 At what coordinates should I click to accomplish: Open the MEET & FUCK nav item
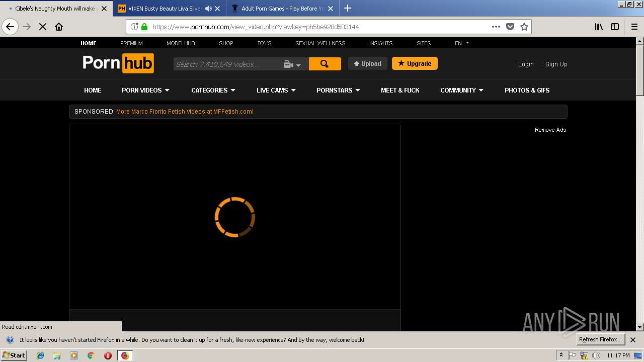tap(400, 90)
